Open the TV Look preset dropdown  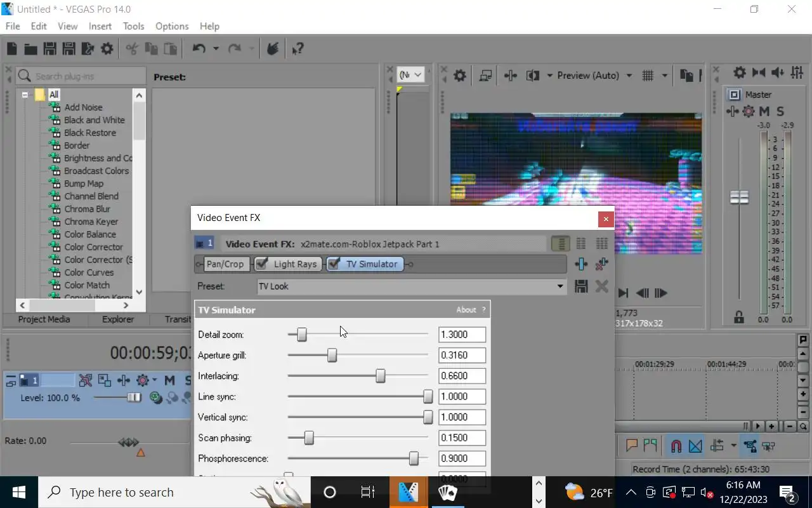[560, 286]
